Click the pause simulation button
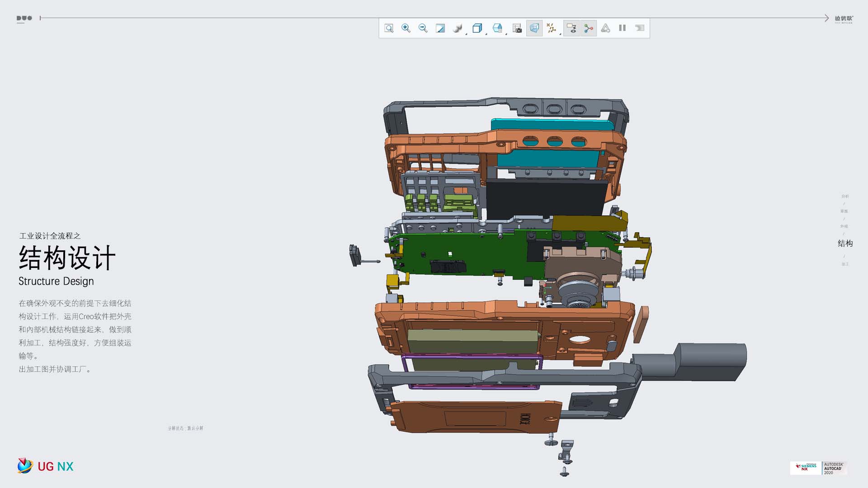Viewport: 868px width, 488px height. pos(623,28)
